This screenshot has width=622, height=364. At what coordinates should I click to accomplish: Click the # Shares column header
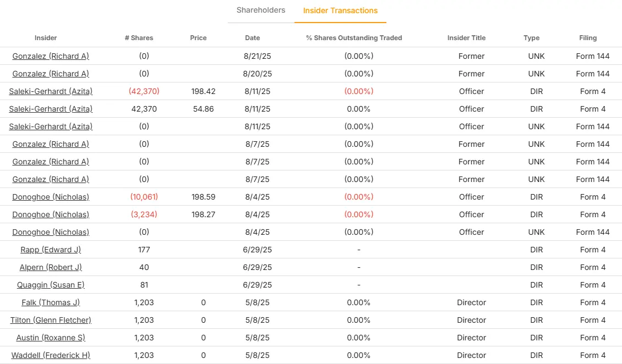click(139, 38)
